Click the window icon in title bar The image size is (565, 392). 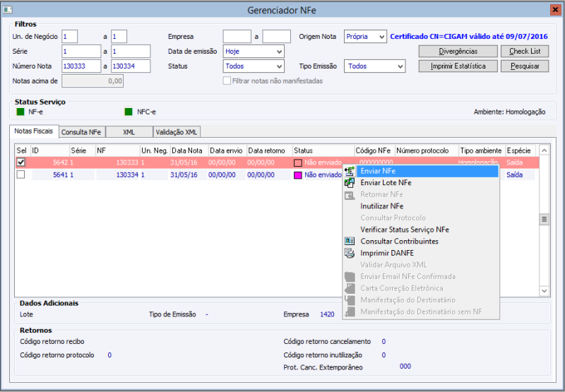point(7,10)
